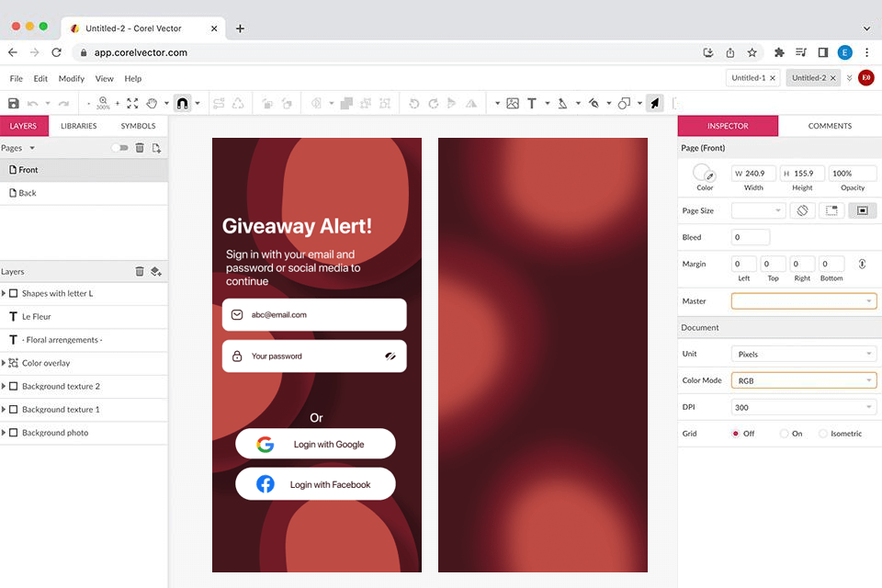This screenshot has height=588, width=882.
Task: Select the shape tool icon
Action: (624, 104)
